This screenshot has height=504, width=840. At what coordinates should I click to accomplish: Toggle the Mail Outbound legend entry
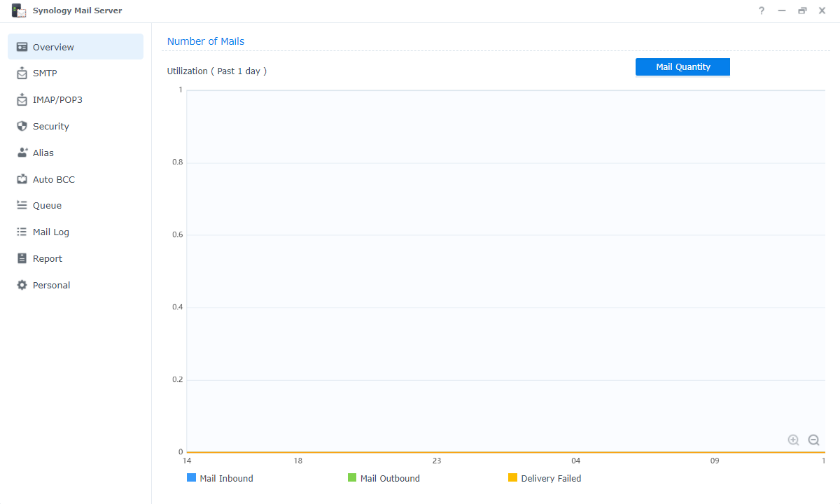(384, 478)
